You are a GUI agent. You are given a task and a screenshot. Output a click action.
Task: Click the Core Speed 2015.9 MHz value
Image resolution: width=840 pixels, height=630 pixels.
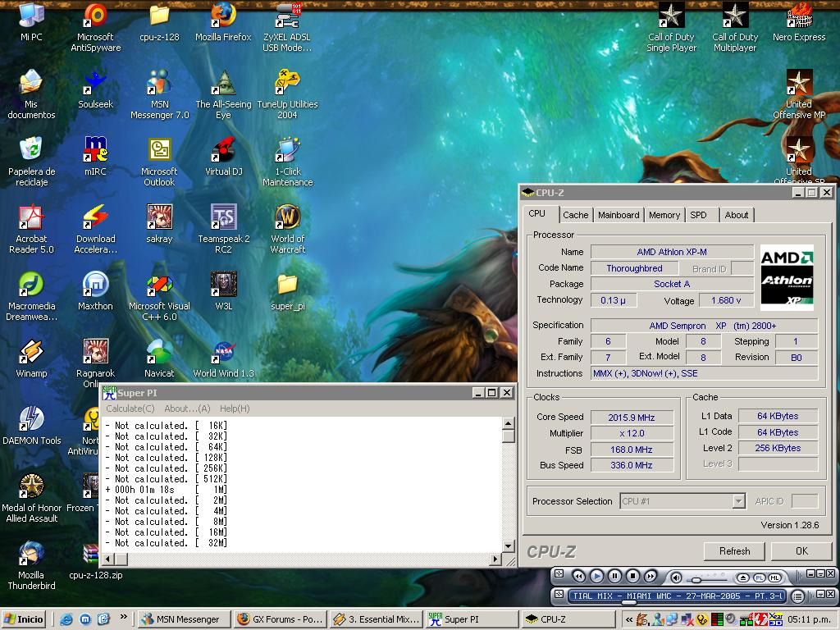point(632,418)
